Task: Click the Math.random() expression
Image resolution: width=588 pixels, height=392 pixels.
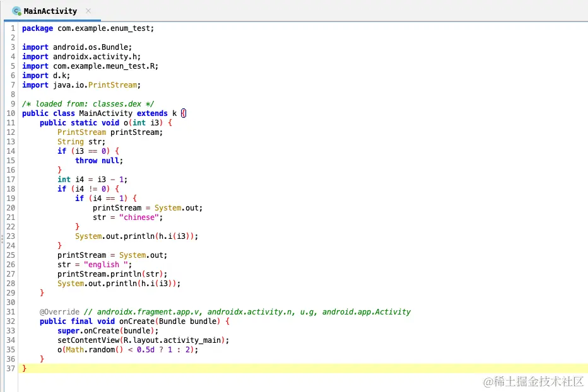Action: click(x=95, y=350)
